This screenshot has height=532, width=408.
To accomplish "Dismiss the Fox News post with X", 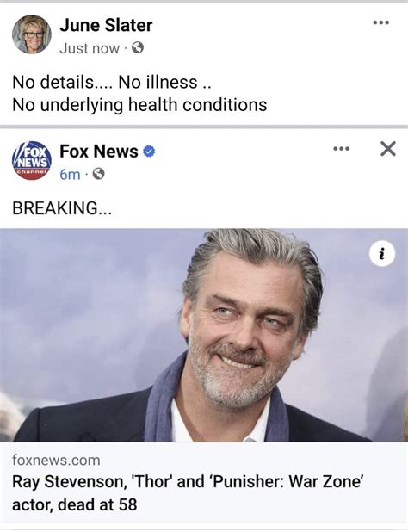I will click(388, 149).
